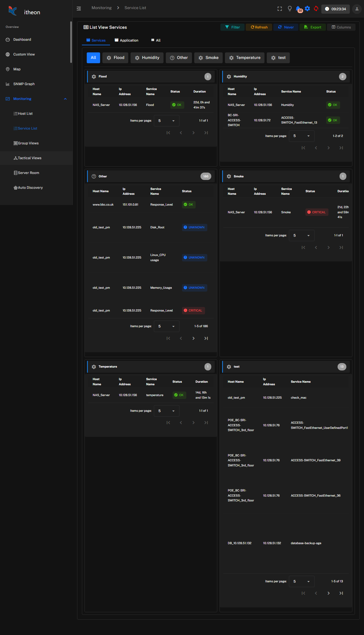The image size is (364, 635).
Task: Collapse the Monitoring menu chevron
Action: (65, 99)
